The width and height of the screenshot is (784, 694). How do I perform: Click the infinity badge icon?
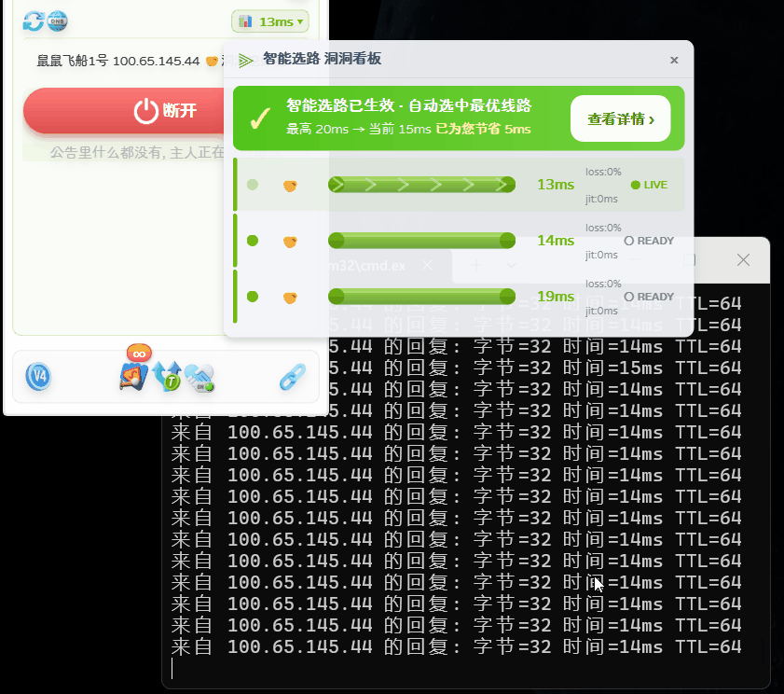point(139,354)
